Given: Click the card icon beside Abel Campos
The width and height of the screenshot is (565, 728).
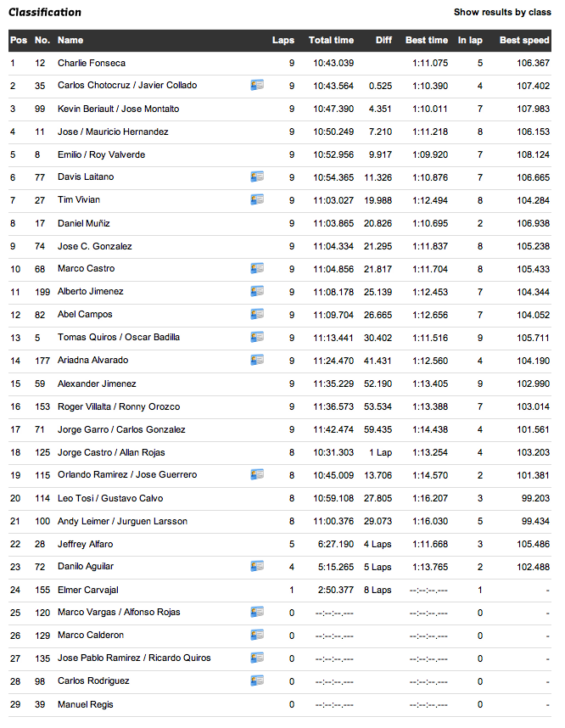Looking at the screenshot, I should (257, 314).
